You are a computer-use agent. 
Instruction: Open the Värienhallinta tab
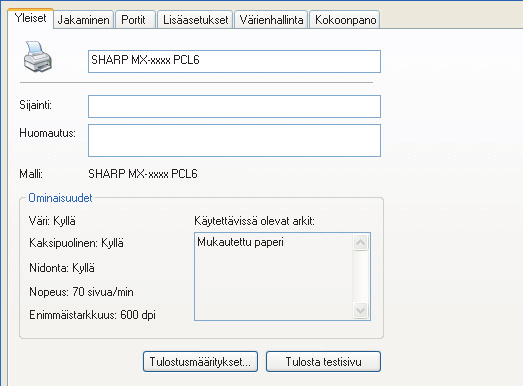(x=271, y=20)
